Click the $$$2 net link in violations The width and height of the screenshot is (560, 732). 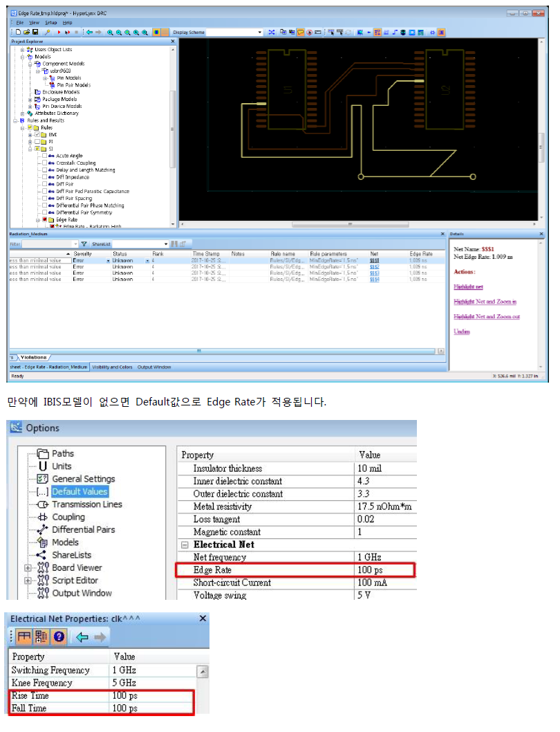pos(374,266)
